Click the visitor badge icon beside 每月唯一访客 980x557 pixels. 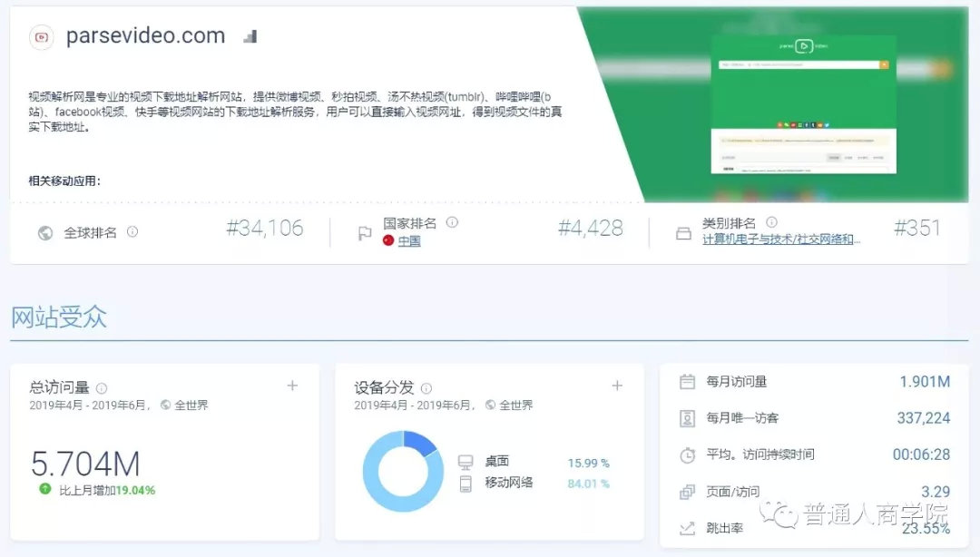pos(686,418)
